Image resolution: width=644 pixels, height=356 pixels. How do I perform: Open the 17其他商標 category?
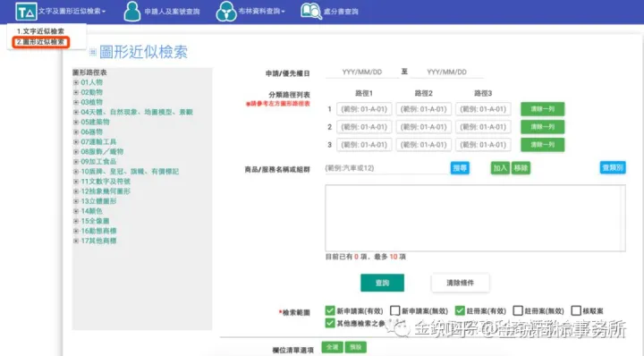98,241
